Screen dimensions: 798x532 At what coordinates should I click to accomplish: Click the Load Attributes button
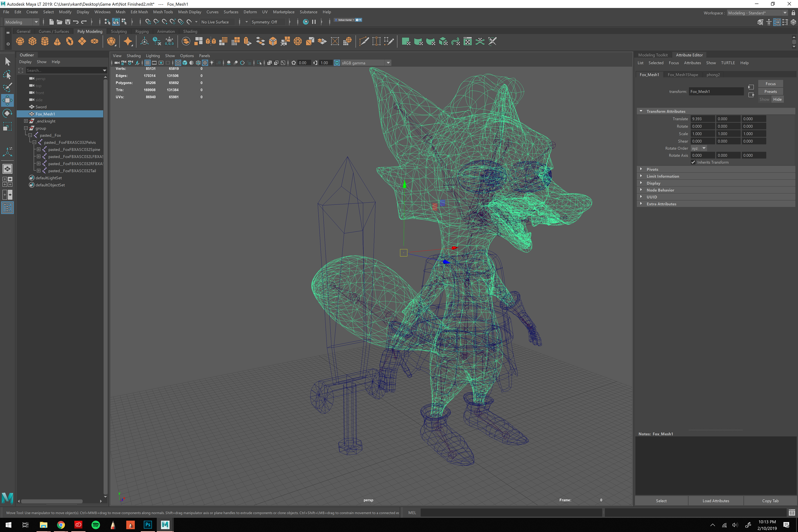[715, 501]
